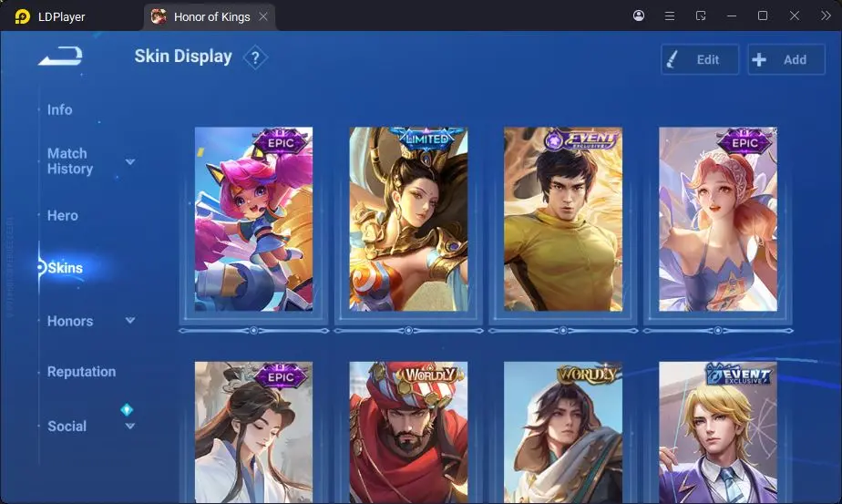Viewport: 842px width, 504px height.
Task: Open the Hero section
Action: (x=63, y=215)
